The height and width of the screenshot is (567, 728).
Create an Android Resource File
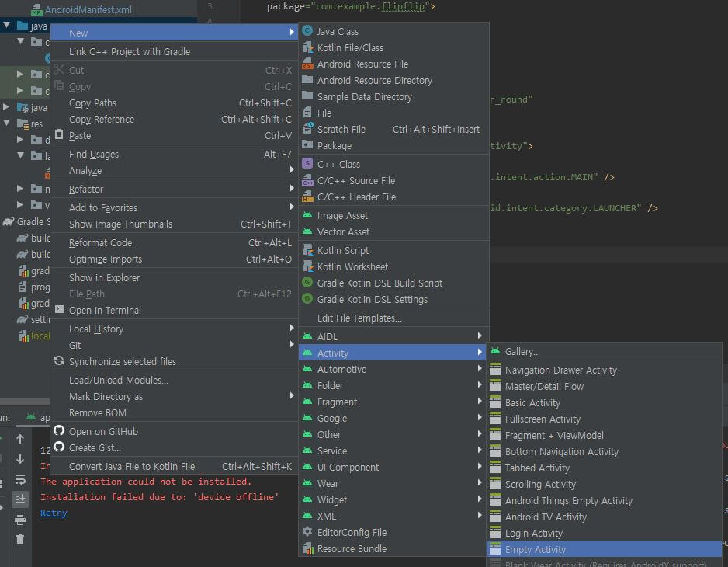coord(393,64)
